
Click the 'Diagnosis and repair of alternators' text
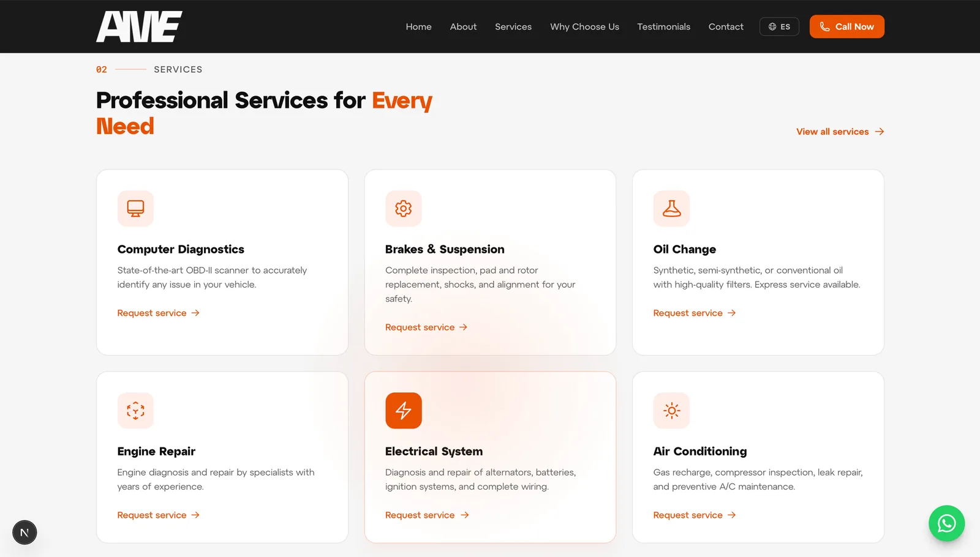(480, 479)
